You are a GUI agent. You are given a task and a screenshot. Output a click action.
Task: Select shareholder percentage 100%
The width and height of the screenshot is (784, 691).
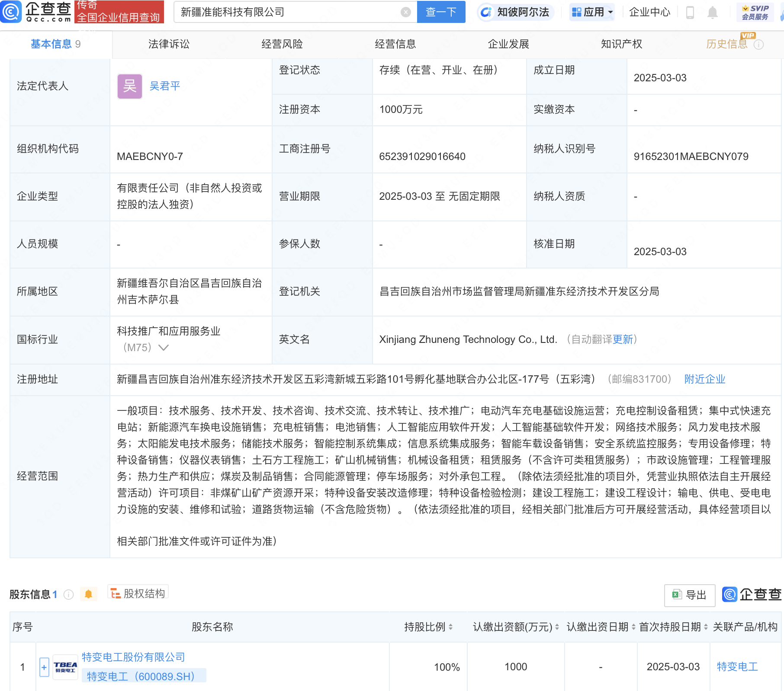[447, 667]
